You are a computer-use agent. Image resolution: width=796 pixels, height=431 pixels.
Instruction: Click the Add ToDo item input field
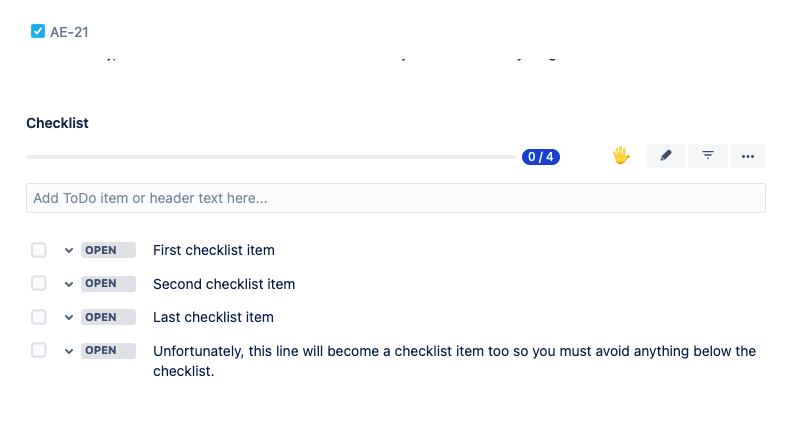pyautogui.click(x=395, y=198)
